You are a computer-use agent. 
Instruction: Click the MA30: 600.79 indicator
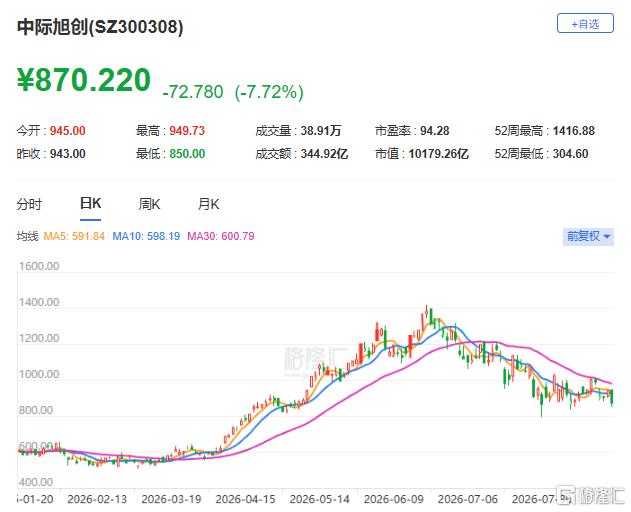221,236
